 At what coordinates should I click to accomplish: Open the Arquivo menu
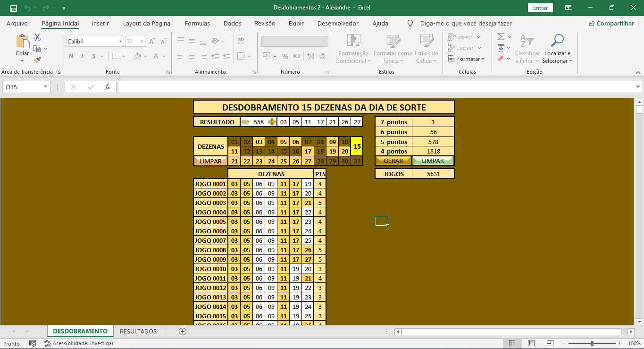17,23
